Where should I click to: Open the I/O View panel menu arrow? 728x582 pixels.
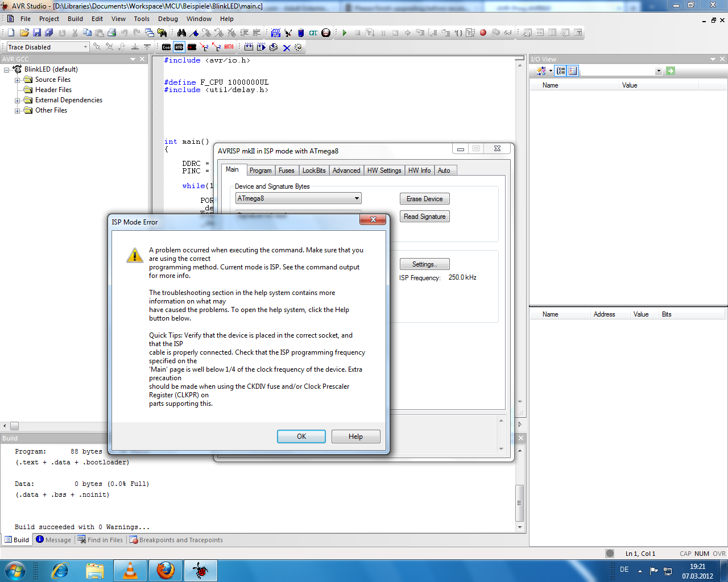[x=713, y=59]
